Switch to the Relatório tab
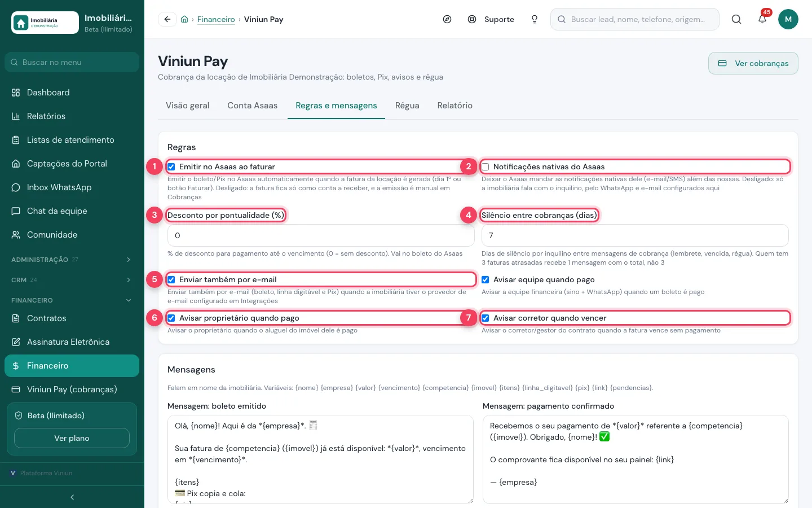Viewport: 812px width, 508px height. pos(455,106)
